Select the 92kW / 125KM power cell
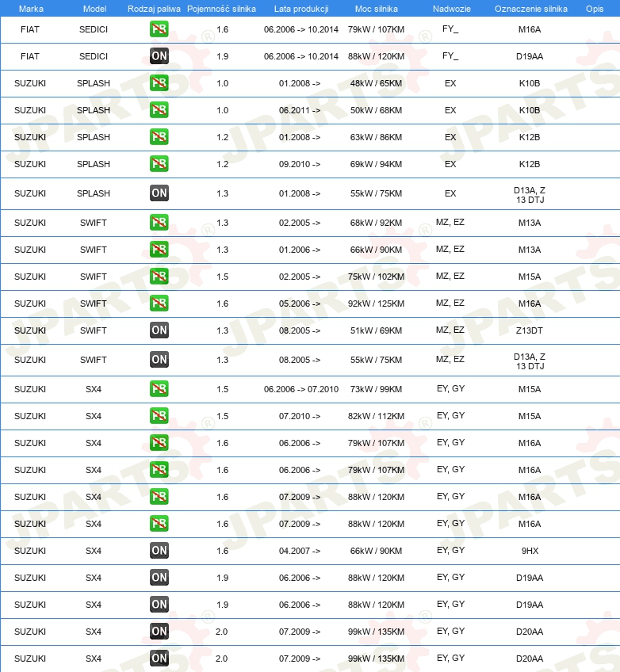 point(376,304)
